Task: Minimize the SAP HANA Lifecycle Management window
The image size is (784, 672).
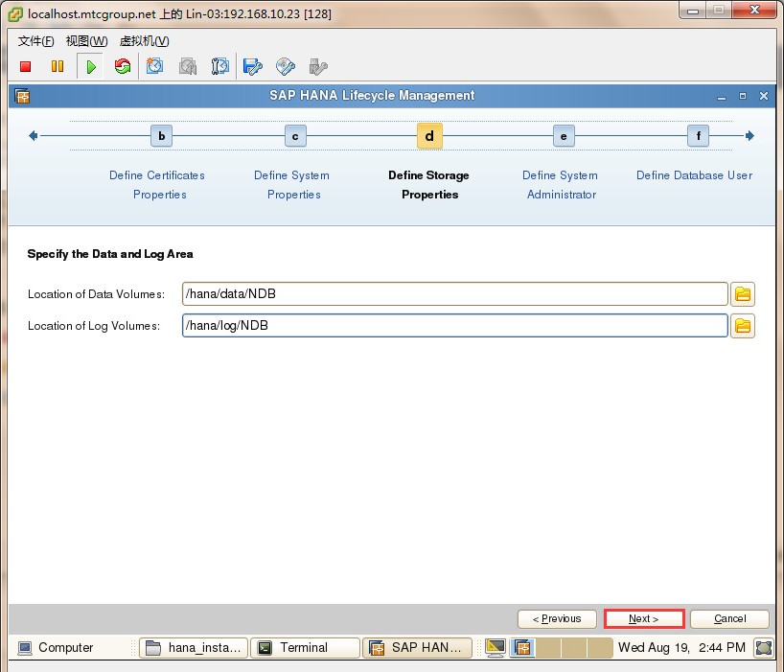Action: tap(721, 97)
